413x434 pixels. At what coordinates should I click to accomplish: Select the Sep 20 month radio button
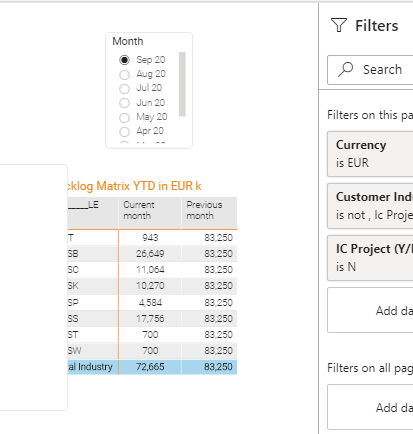pyautogui.click(x=124, y=60)
